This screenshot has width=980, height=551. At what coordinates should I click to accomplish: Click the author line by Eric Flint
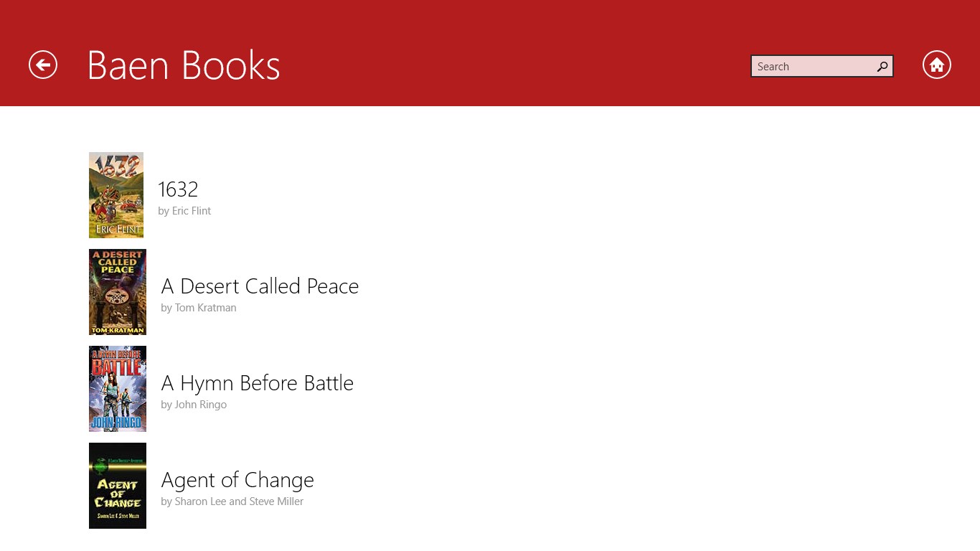point(184,211)
